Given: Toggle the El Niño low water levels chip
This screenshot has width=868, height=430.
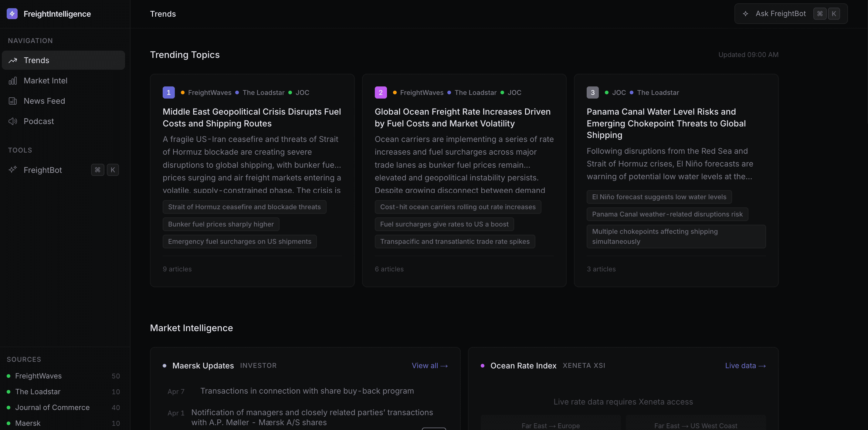Looking at the screenshot, I should (x=659, y=197).
